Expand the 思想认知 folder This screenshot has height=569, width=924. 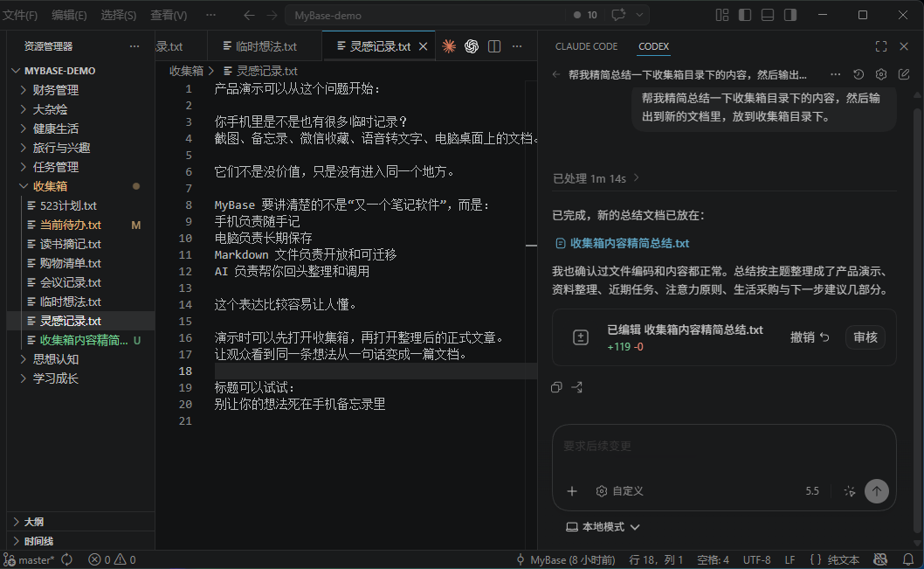(x=80, y=359)
